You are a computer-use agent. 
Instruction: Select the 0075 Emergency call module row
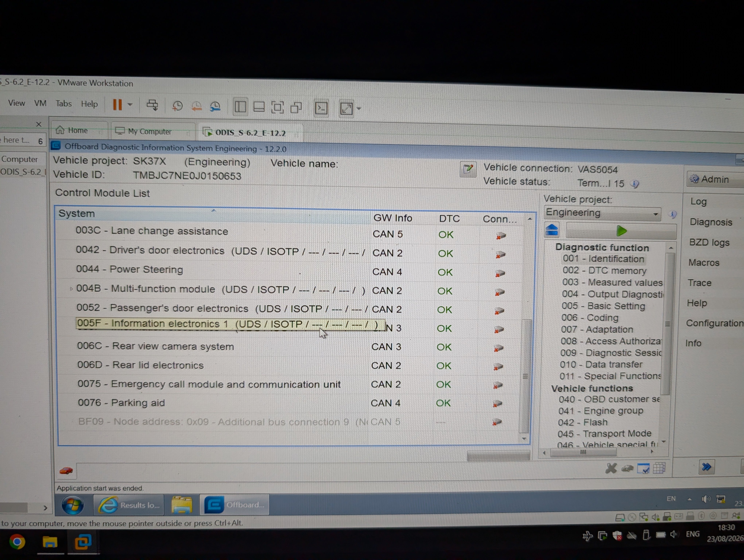(x=291, y=384)
